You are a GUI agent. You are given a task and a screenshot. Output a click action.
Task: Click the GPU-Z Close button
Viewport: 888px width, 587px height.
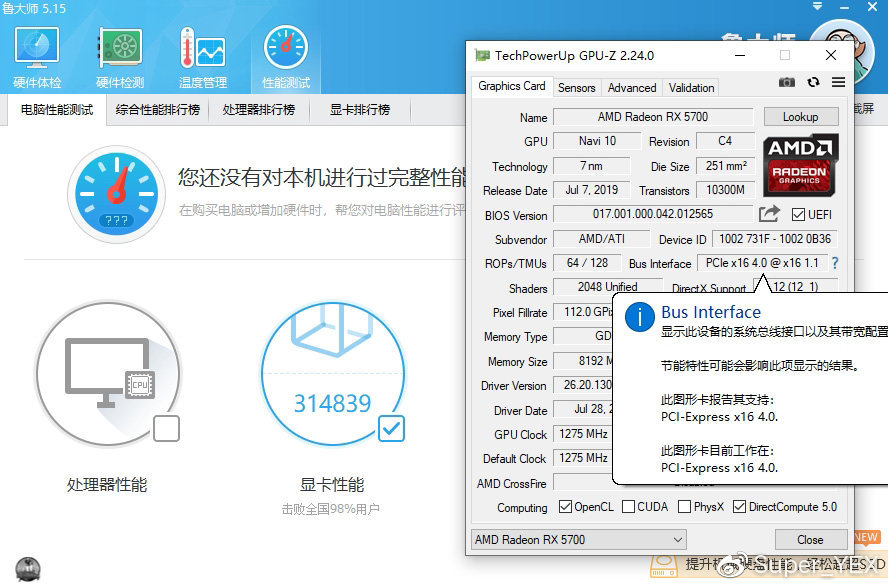[x=810, y=539]
